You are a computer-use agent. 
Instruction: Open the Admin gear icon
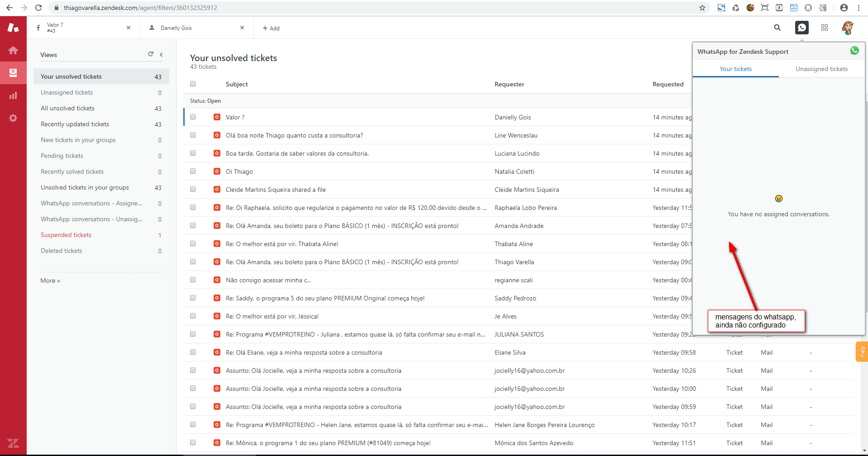pyautogui.click(x=13, y=118)
